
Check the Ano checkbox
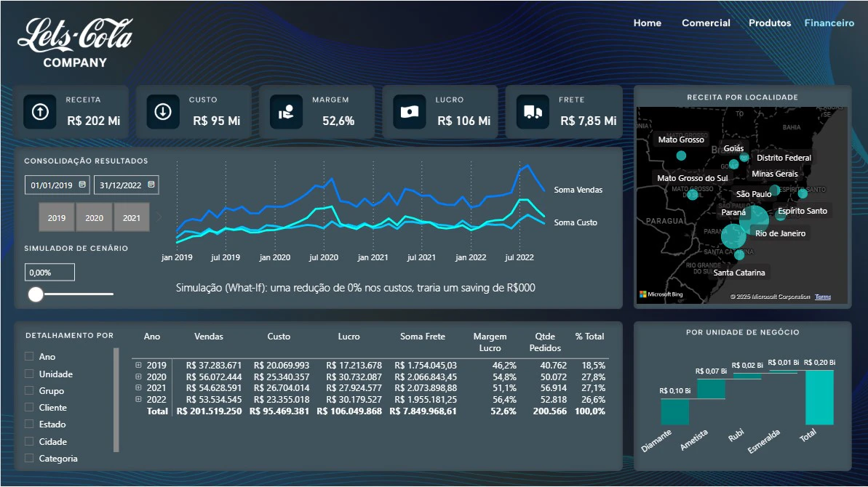tap(29, 357)
